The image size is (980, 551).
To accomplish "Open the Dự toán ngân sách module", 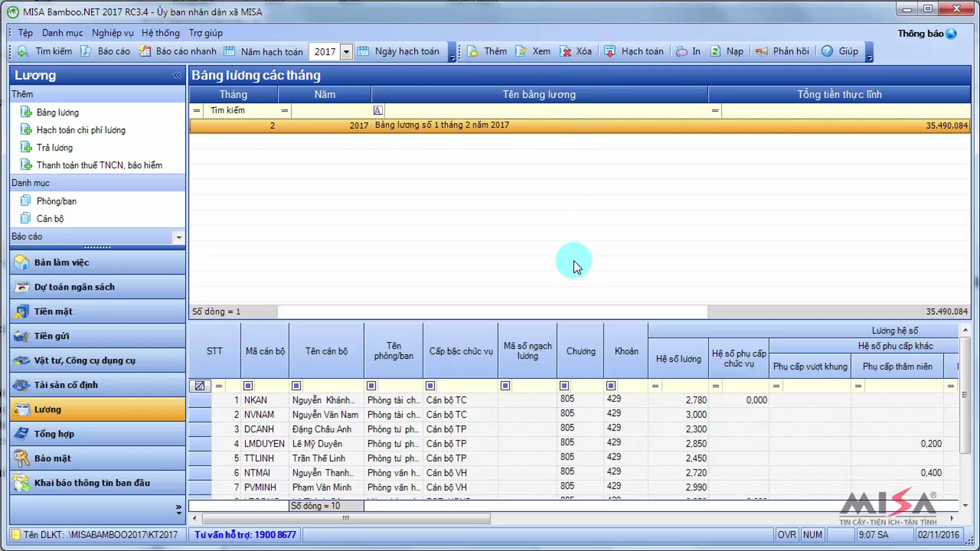I will (x=98, y=287).
